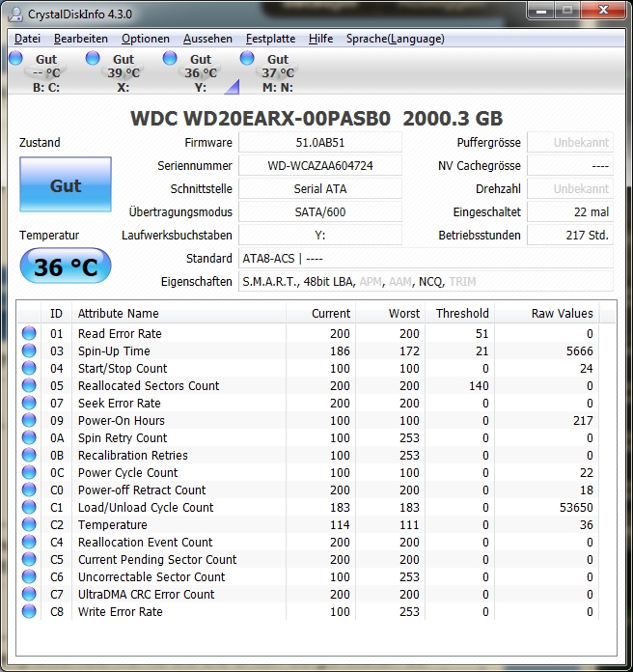Screen dimensions: 633x672
Task: Click the Firmware field 51.0AB51
Action: 320,142
